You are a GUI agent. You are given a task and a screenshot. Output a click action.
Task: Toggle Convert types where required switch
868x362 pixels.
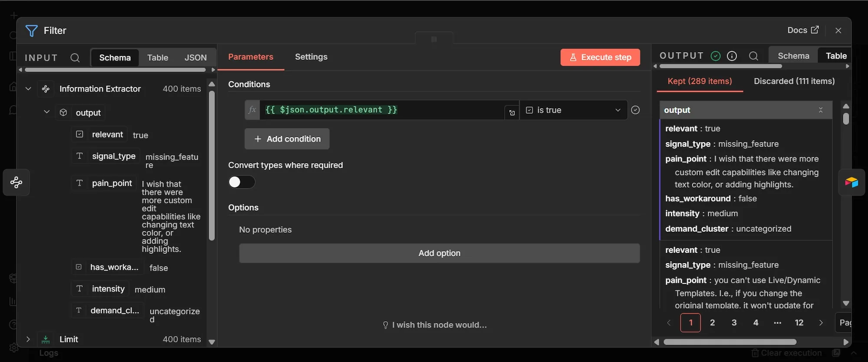click(242, 182)
